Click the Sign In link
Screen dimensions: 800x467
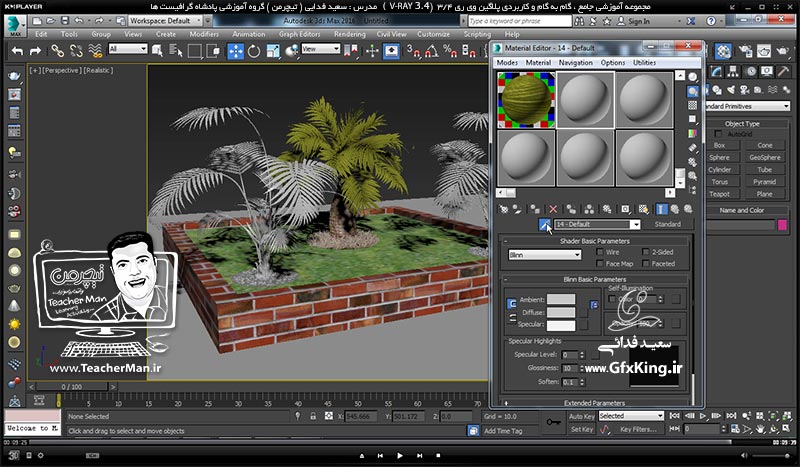point(639,21)
